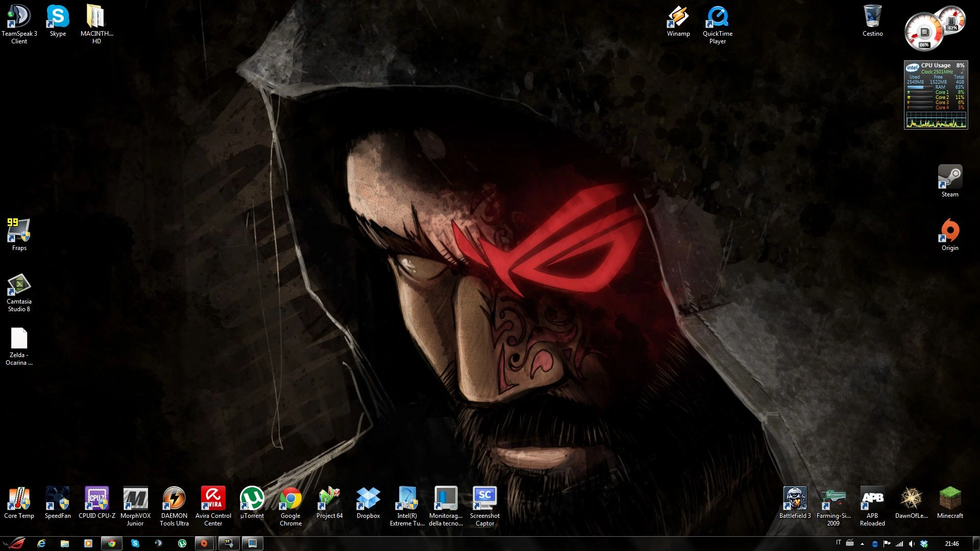The width and height of the screenshot is (980, 551).
Task: Select the Screenshot Captor desktop icon
Action: 484,506
